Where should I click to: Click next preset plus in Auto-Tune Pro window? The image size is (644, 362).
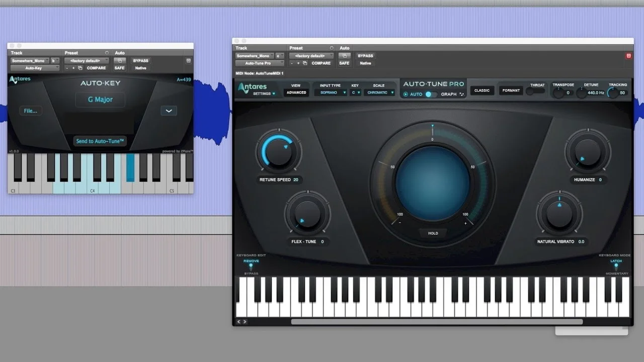click(x=298, y=63)
